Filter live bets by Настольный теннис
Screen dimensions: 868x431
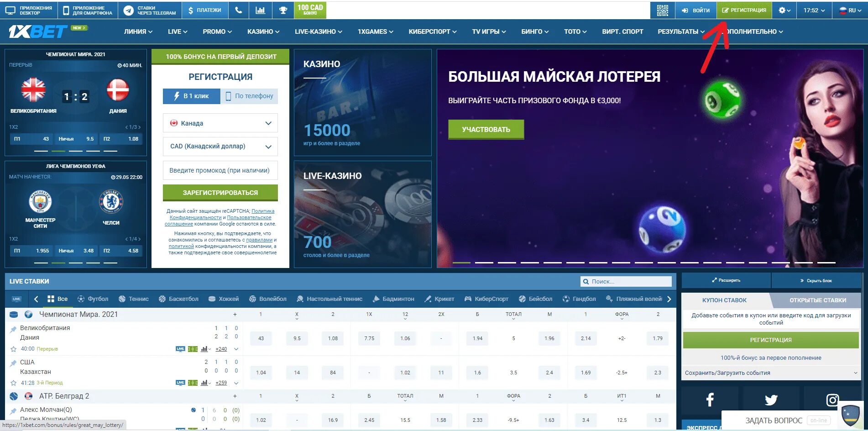tap(329, 299)
